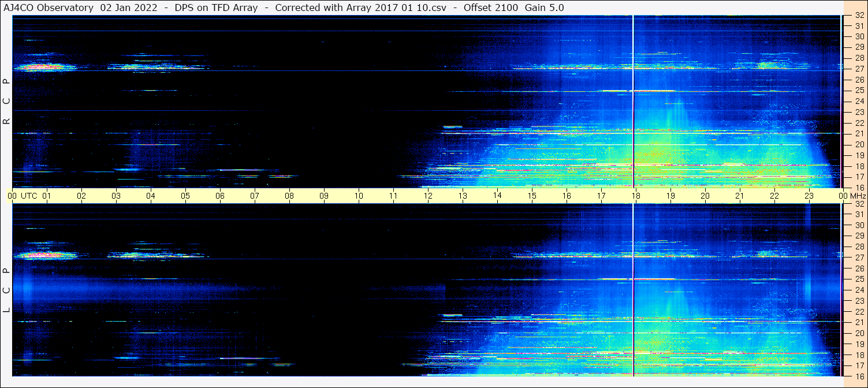The width and height of the screenshot is (868, 388).
Task: Click '32' on the LCP frequency scale
Action: pos(859,204)
